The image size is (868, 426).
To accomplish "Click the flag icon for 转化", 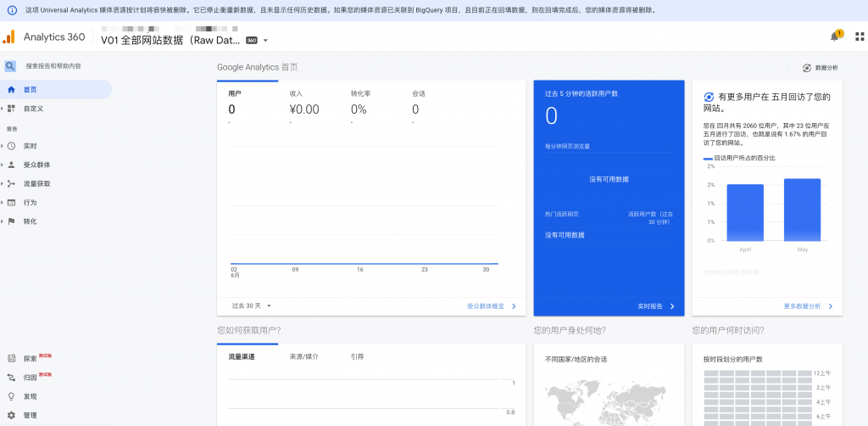I will click(11, 221).
